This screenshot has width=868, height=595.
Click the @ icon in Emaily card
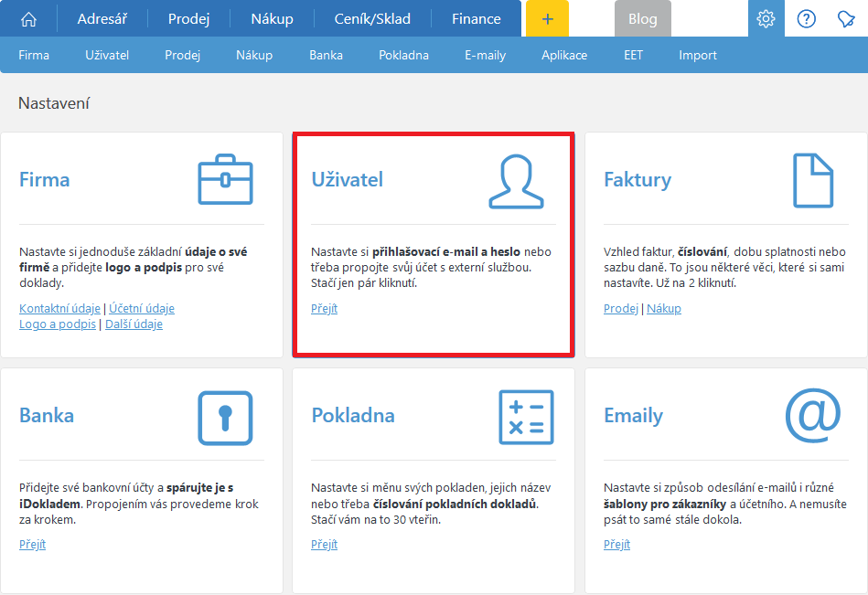coord(812,414)
